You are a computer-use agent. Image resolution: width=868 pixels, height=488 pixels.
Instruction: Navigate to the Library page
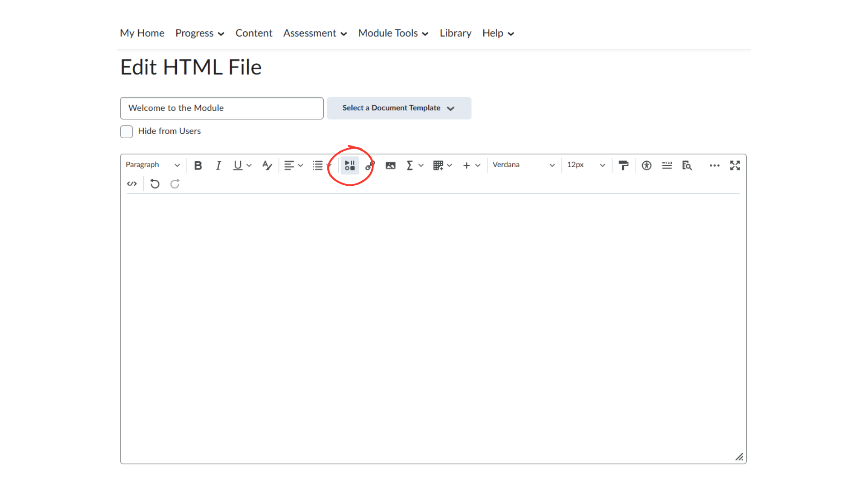455,33
